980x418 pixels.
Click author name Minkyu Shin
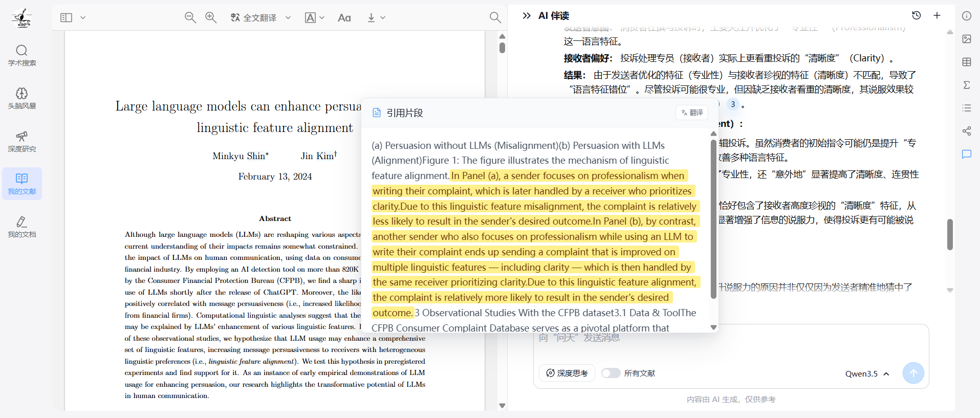[x=241, y=156]
